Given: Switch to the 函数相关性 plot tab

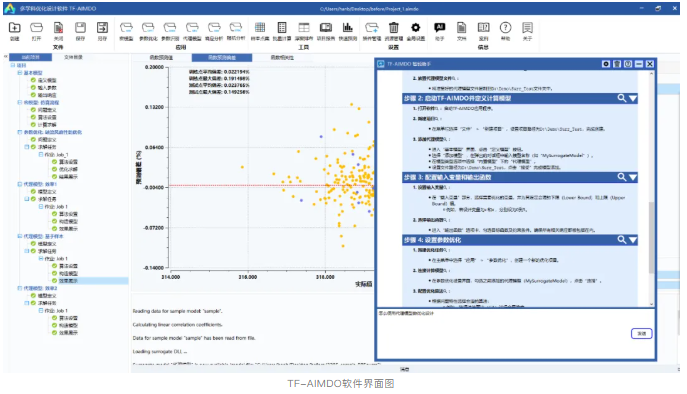Looking at the screenshot, I should point(282,57).
